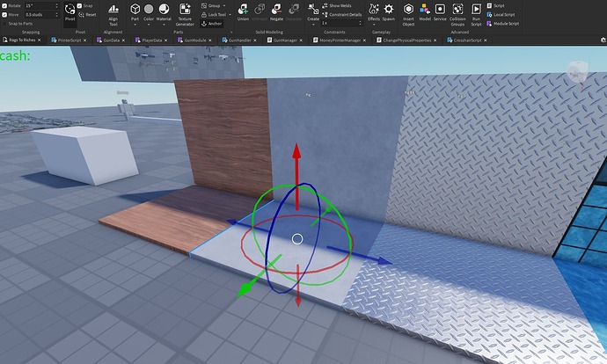Select the white block part
Image resolution: width=607 pixels, height=364 pixels.
pos(84,155)
